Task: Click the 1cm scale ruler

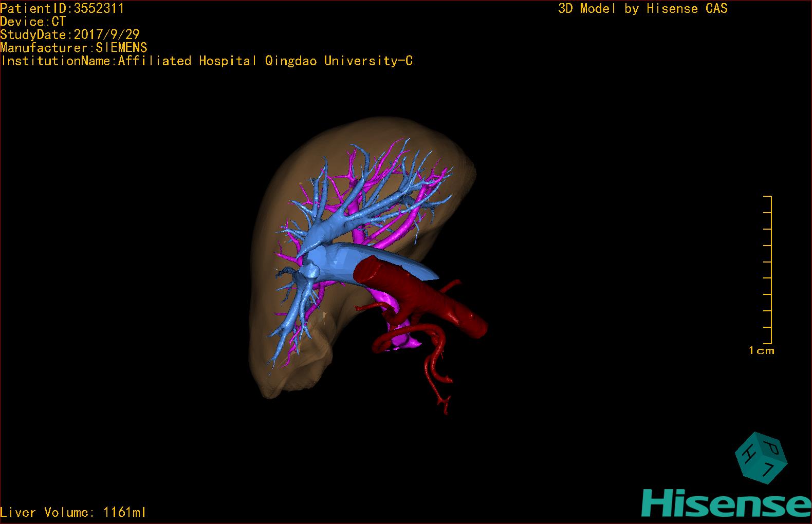Action: [x=767, y=270]
